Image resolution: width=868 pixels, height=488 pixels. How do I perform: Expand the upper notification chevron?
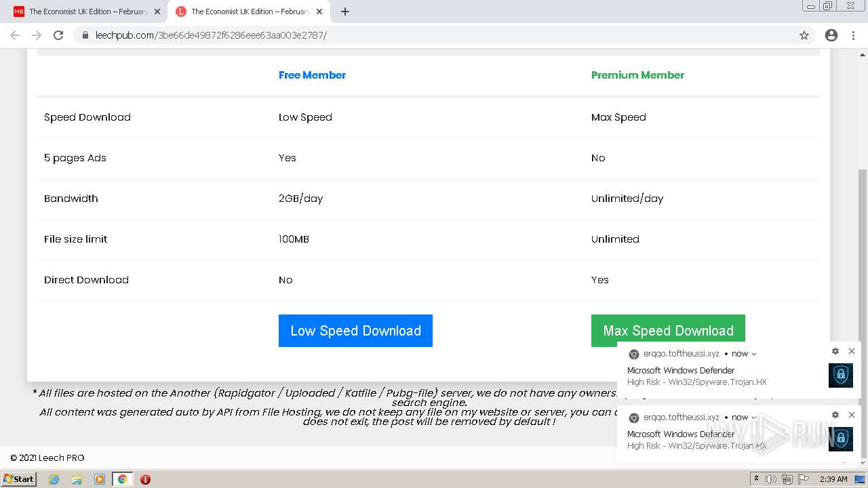[754, 354]
